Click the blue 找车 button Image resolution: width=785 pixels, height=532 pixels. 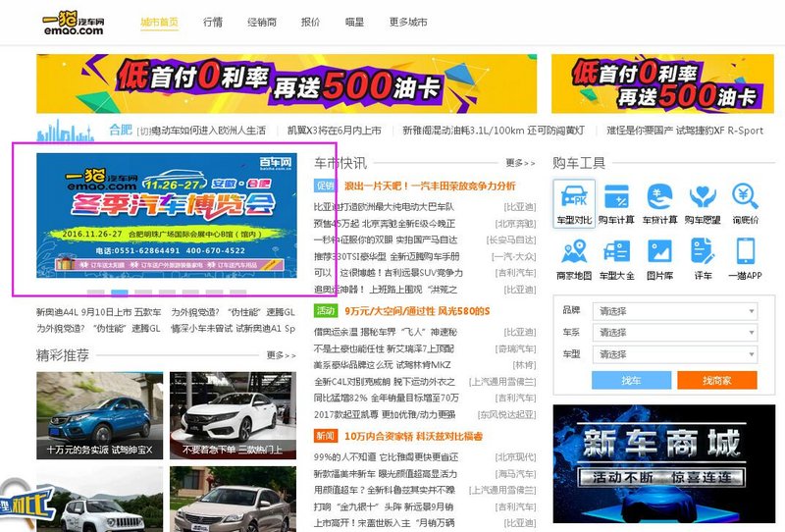coord(631,380)
